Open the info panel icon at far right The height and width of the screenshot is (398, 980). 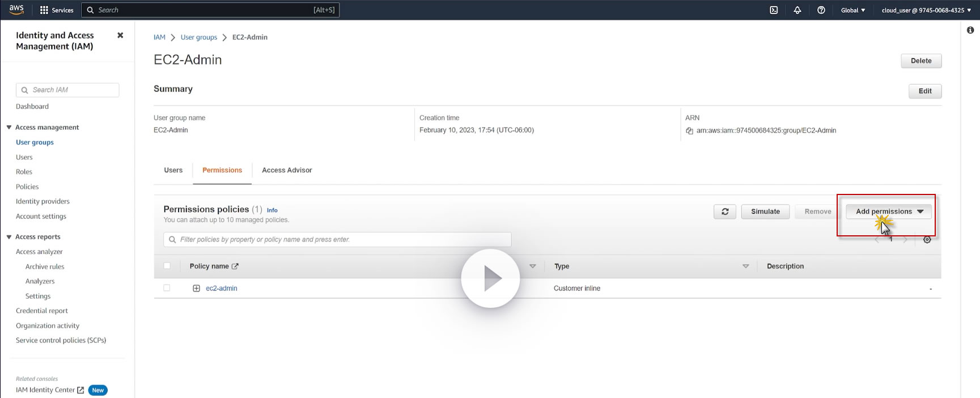970,30
